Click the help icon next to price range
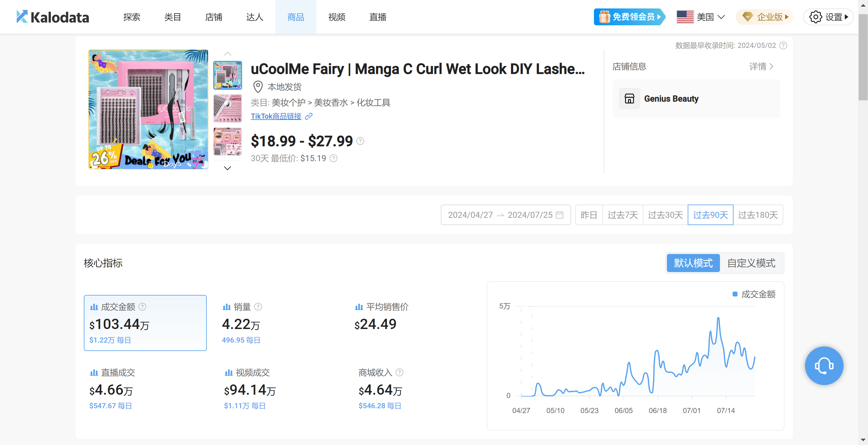868x445 pixels. tap(360, 141)
